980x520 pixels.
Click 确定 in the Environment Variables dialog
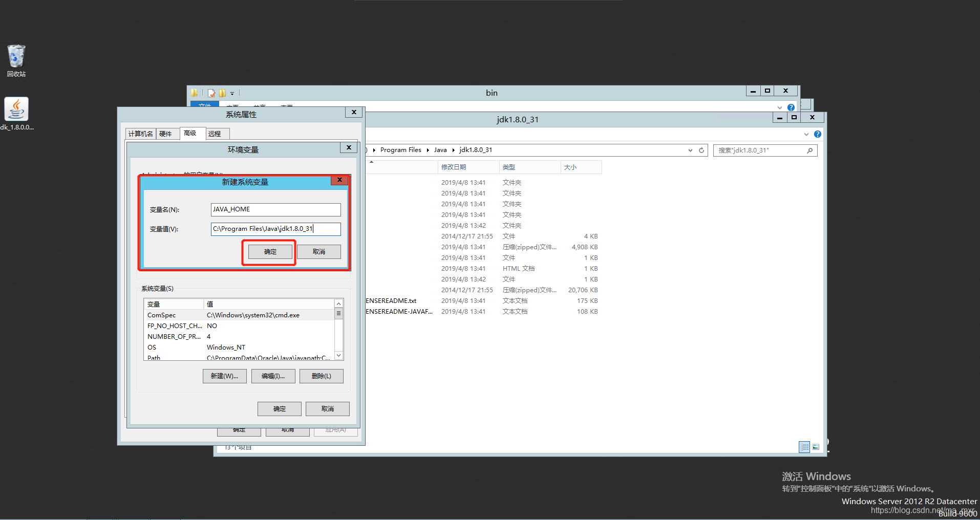[x=280, y=409]
